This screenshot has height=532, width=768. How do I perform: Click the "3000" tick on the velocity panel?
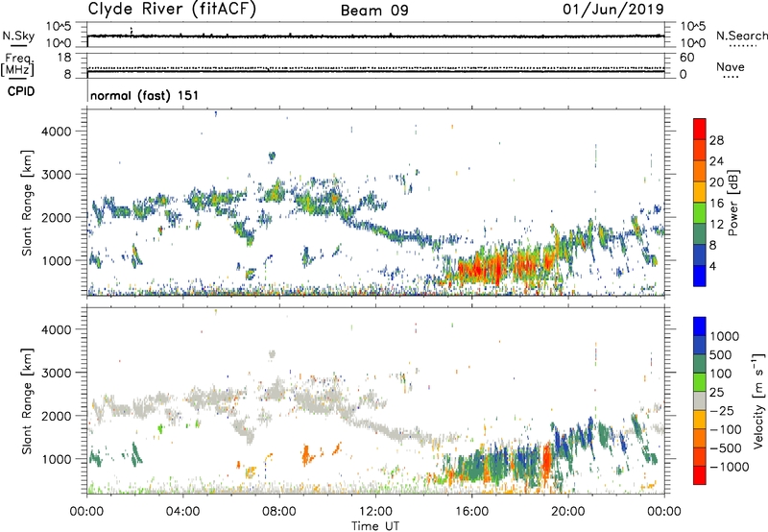click(57, 373)
